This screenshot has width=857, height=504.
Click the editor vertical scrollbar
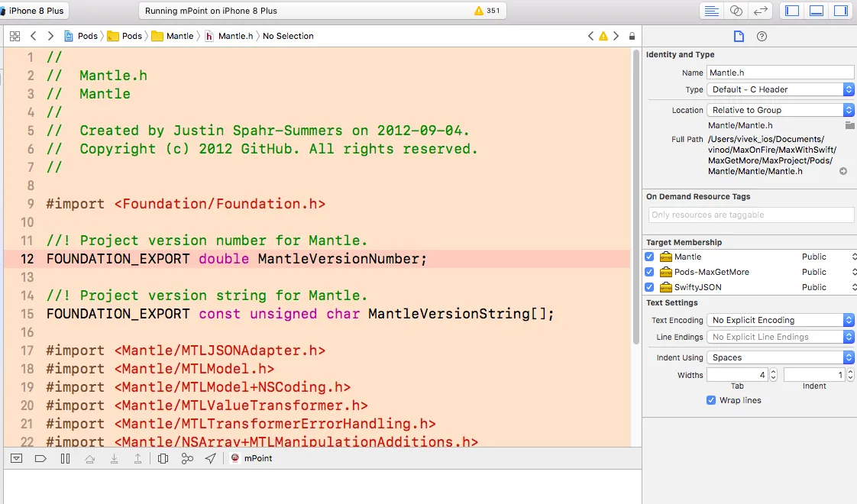pyautogui.click(x=636, y=197)
